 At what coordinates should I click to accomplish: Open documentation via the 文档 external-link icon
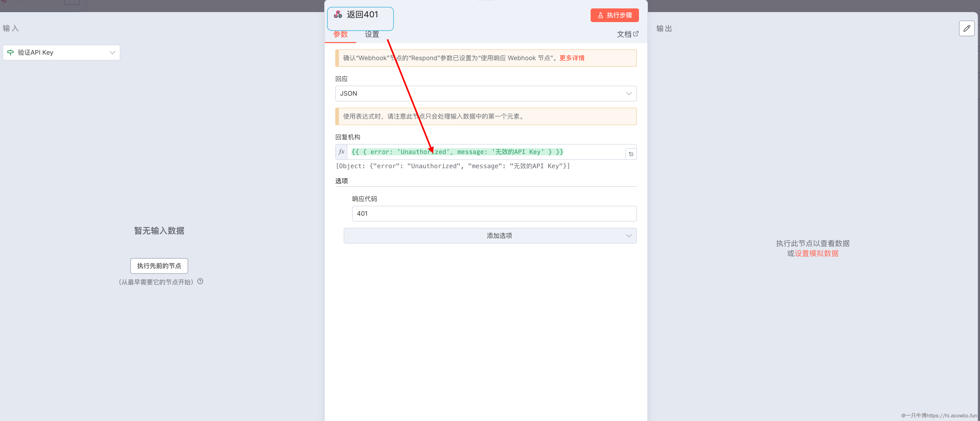point(636,34)
